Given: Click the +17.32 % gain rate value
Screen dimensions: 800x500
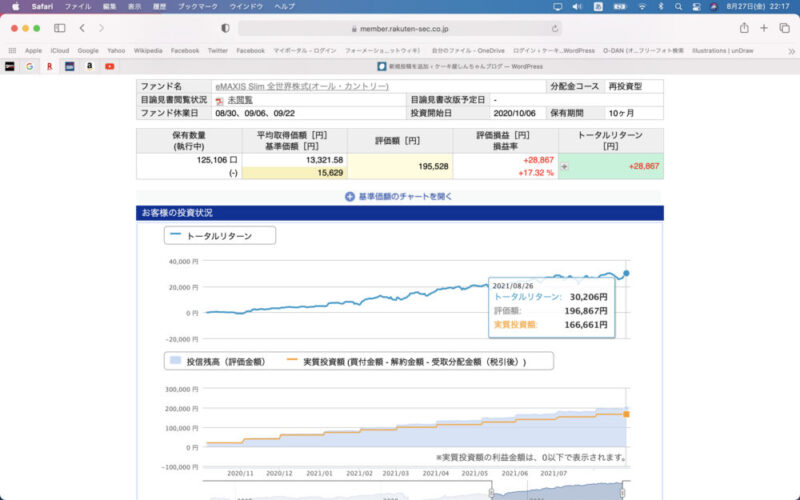Looking at the screenshot, I should tap(536, 173).
